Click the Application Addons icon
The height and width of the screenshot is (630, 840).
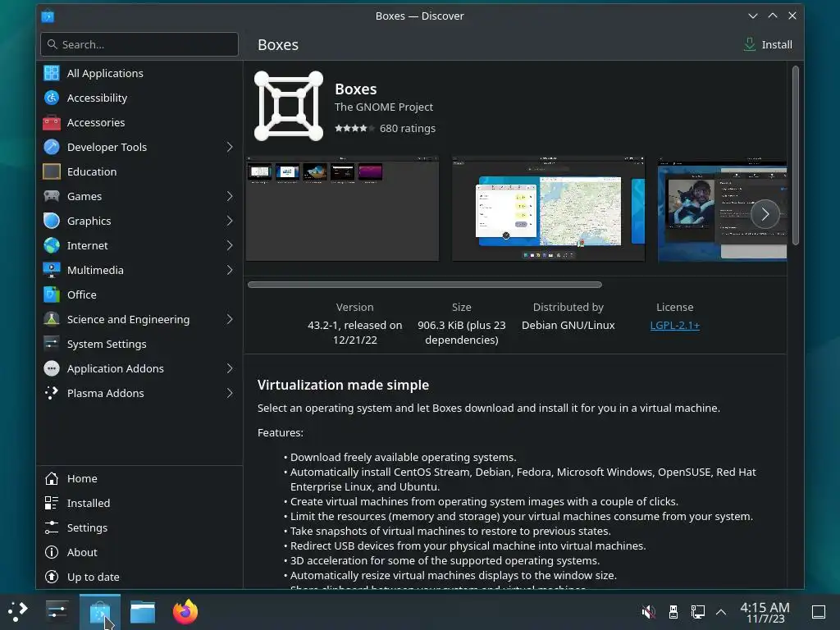(52, 368)
